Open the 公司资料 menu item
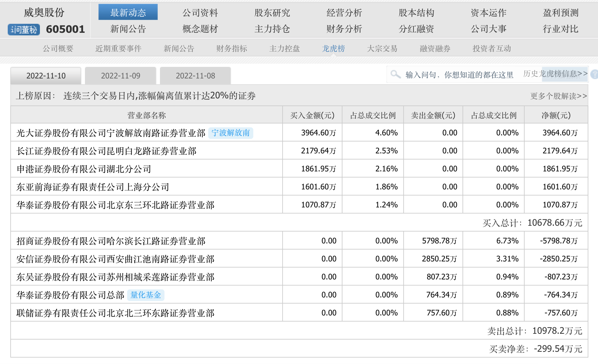The height and width of the screenshot is (364, 598). [200, 13]
